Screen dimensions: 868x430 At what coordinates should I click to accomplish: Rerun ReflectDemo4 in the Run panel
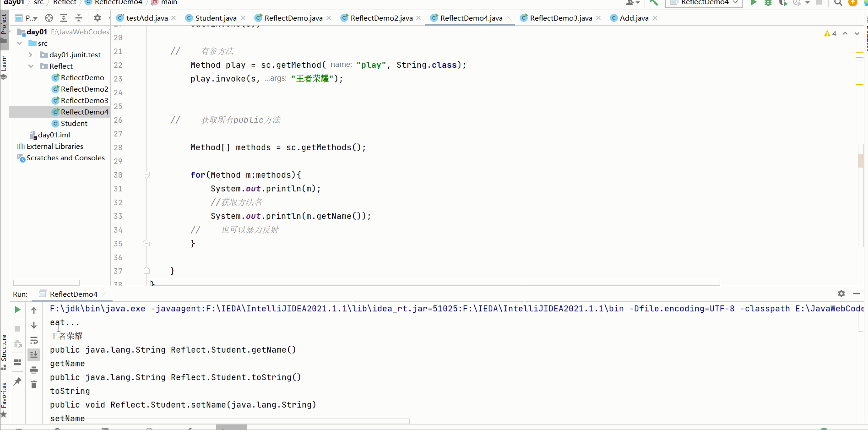coord(17,310)
